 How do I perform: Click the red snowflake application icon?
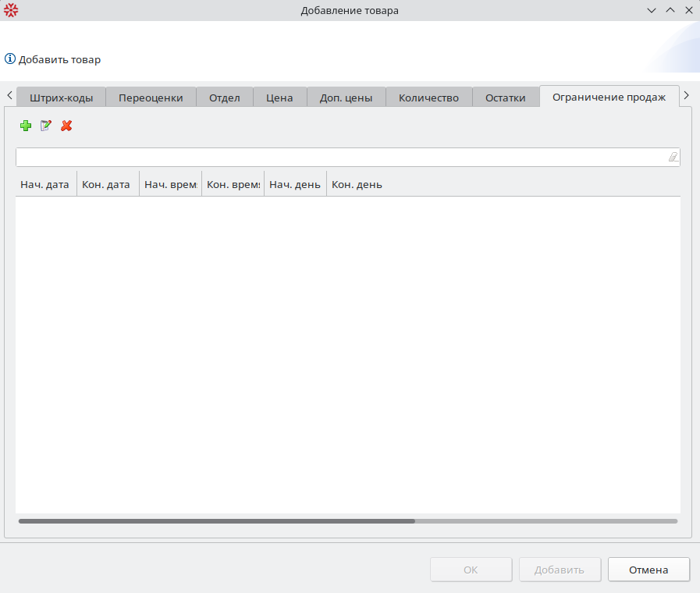[11, 10]
